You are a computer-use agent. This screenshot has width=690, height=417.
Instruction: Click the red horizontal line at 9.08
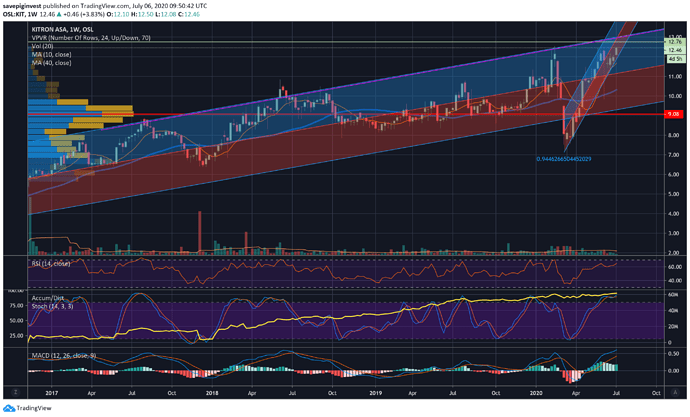tap(345, 114)
